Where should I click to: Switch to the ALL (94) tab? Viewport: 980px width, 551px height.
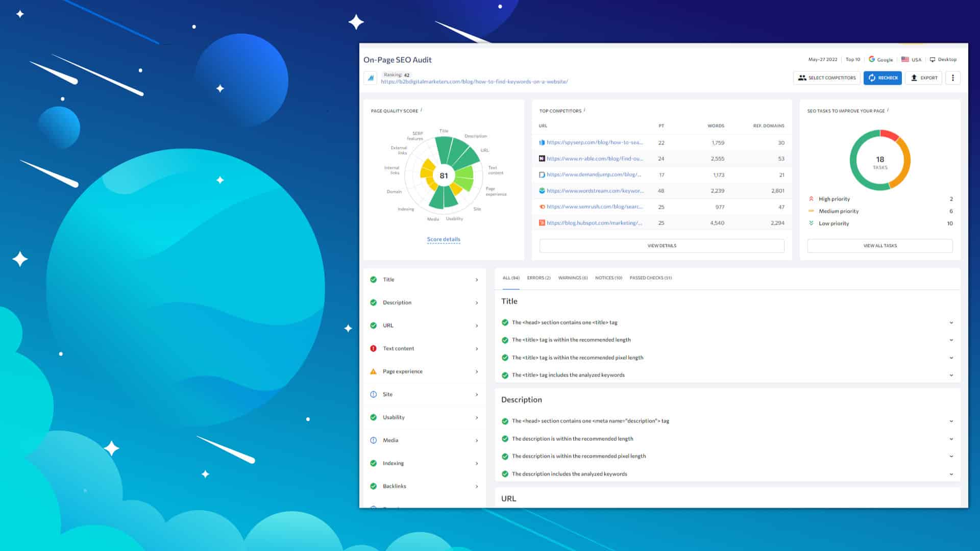tap(511, 278)
